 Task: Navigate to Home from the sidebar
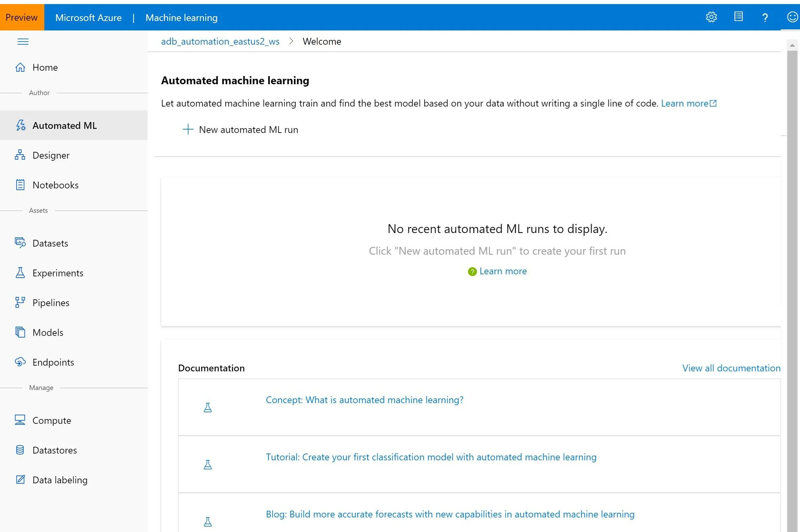tap(45, 67)
